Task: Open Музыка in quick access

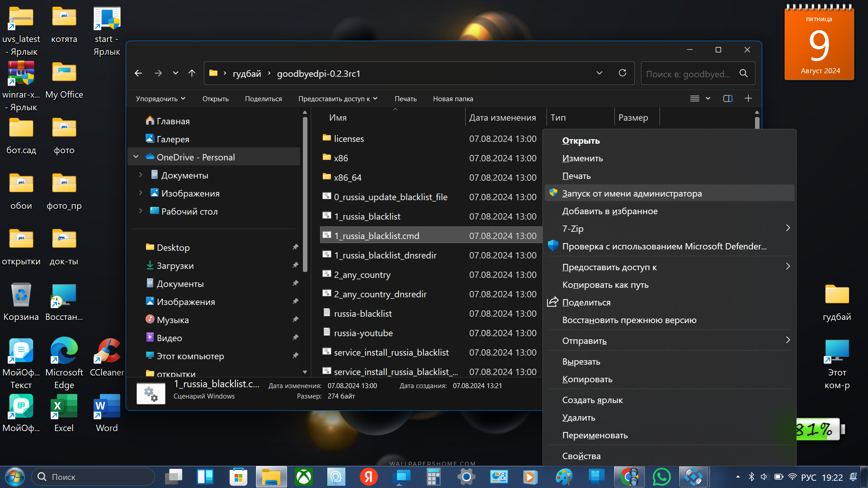Action: tap(167, 320)
